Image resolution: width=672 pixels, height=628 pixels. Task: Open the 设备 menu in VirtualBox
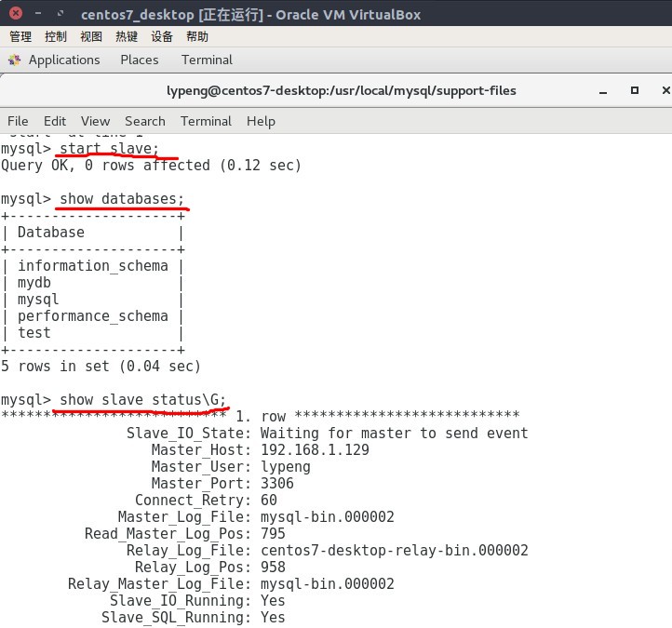(162, 37)
